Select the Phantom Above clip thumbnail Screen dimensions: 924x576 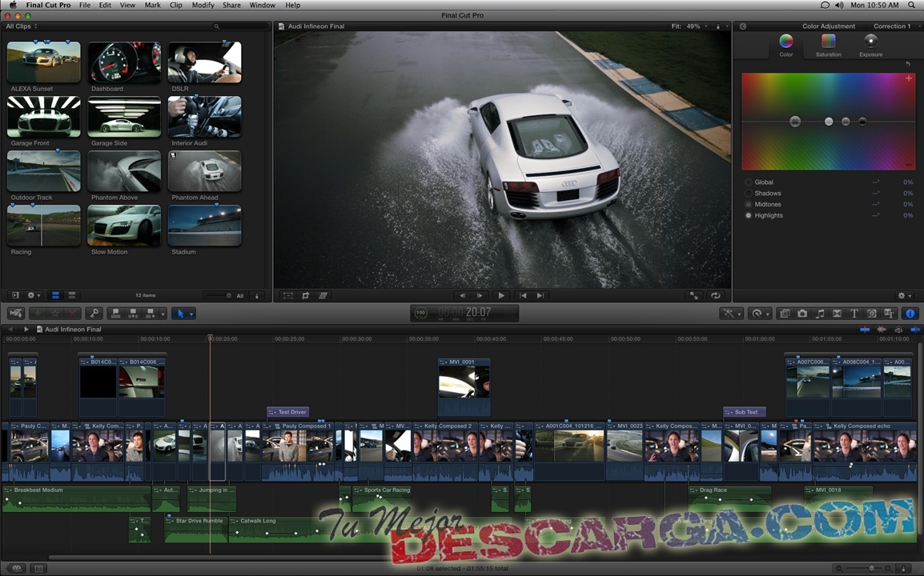tap(124, 171)
